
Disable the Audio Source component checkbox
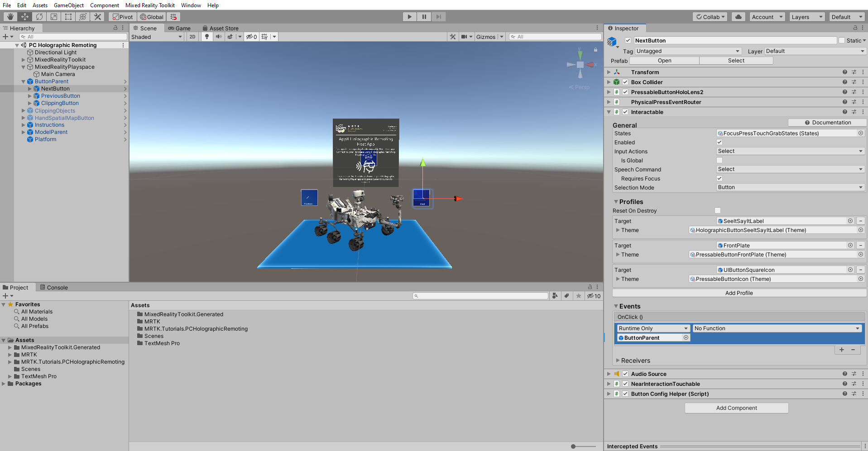pyautogui.click(x=625, y=374)
